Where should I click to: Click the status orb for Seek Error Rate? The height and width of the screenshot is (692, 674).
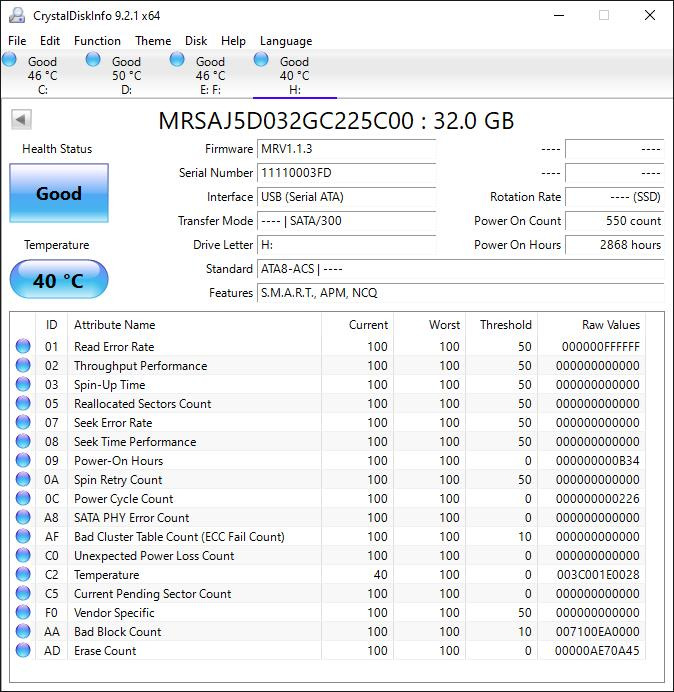[23, 422]
